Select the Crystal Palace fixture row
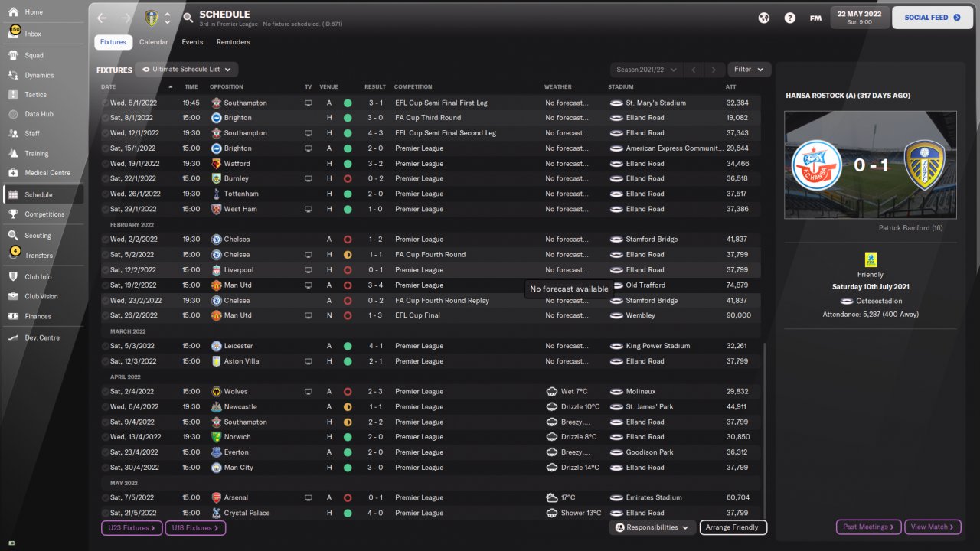The height and width of the screenshot is (551, 980). (431, 513)
